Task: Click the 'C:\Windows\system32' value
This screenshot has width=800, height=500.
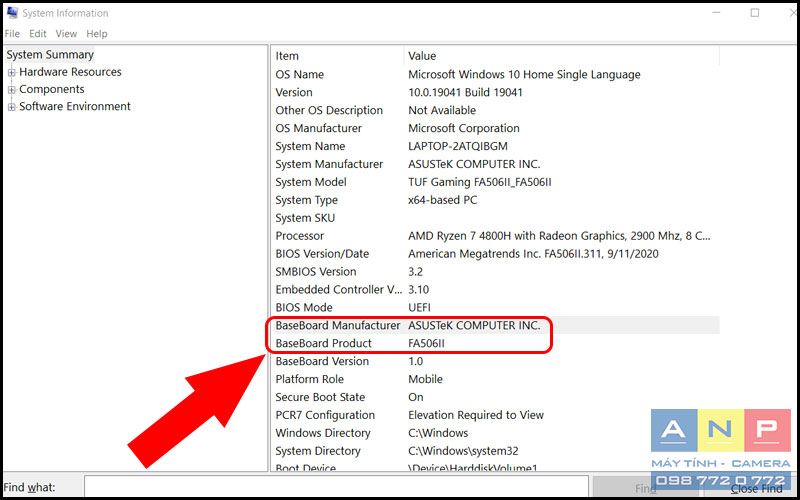Action: pyautogui.click(x=463, y=451)
